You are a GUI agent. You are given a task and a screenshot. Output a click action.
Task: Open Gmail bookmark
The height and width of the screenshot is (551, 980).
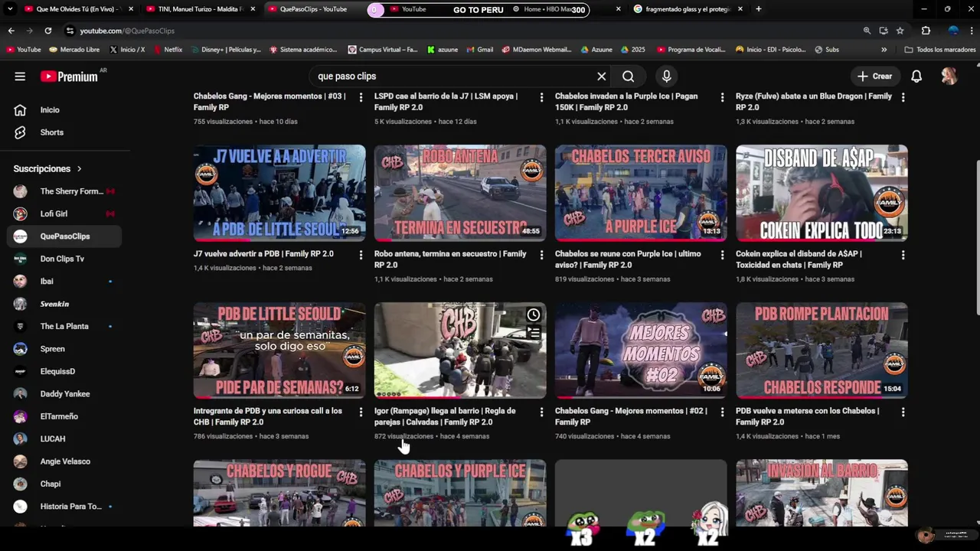point(479,50)
